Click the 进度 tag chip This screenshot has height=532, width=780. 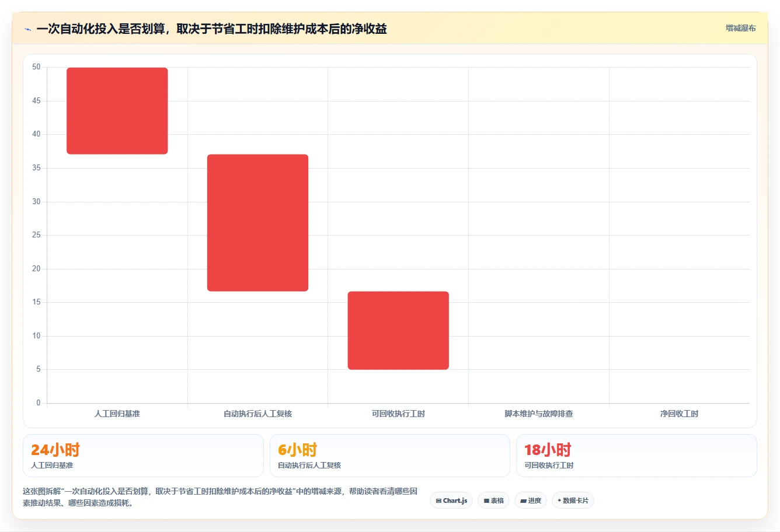(x=530, y=501)
